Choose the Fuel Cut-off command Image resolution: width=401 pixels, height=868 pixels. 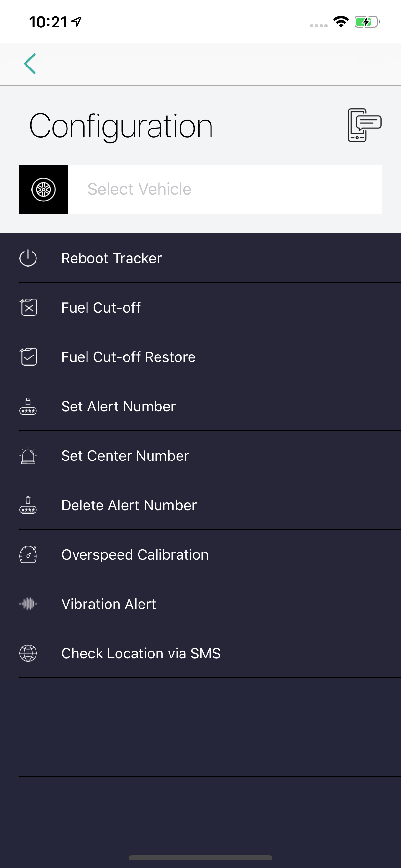click(x=101, y=308)
